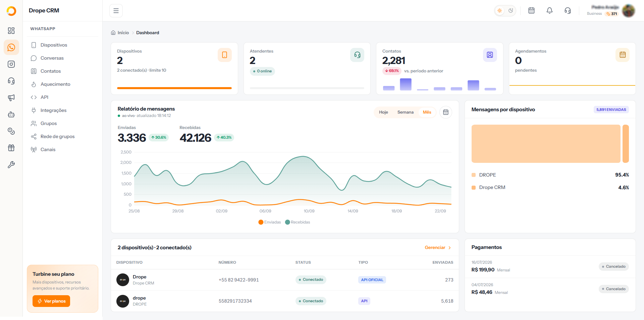Click the API OFICIAL badge
Screen dimensions: 644x320
tap(372, 280)
